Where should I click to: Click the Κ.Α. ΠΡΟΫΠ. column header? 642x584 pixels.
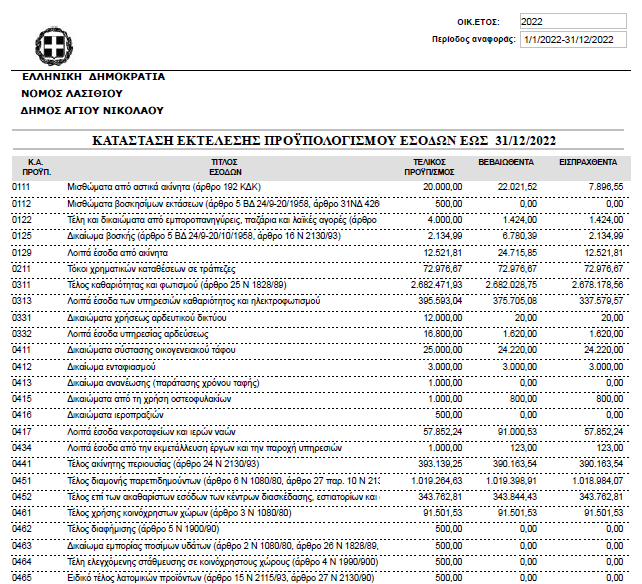[35, 166]
